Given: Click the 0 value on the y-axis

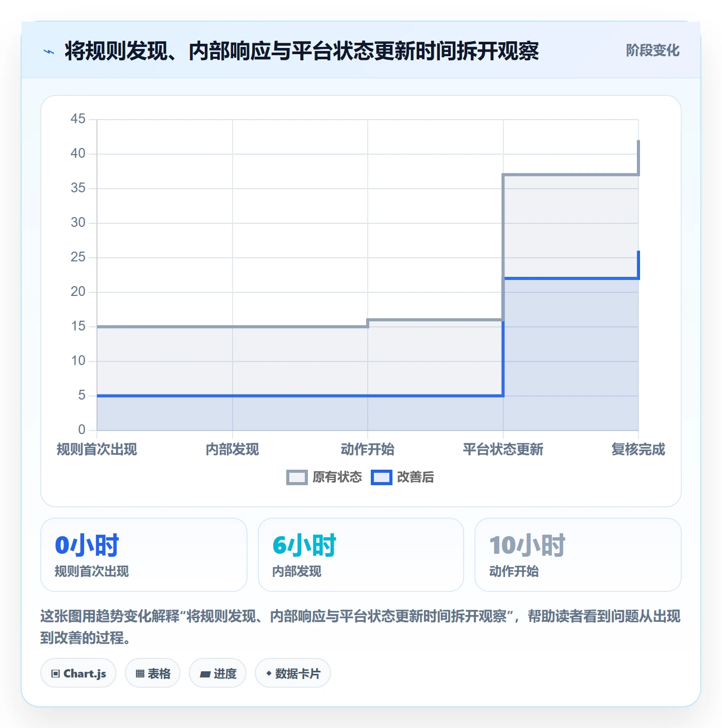Looking at the screenshot, I should [81, 430].
